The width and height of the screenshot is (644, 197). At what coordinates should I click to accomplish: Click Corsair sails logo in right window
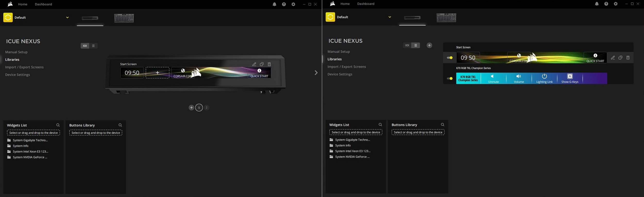(x=332, y=4)
